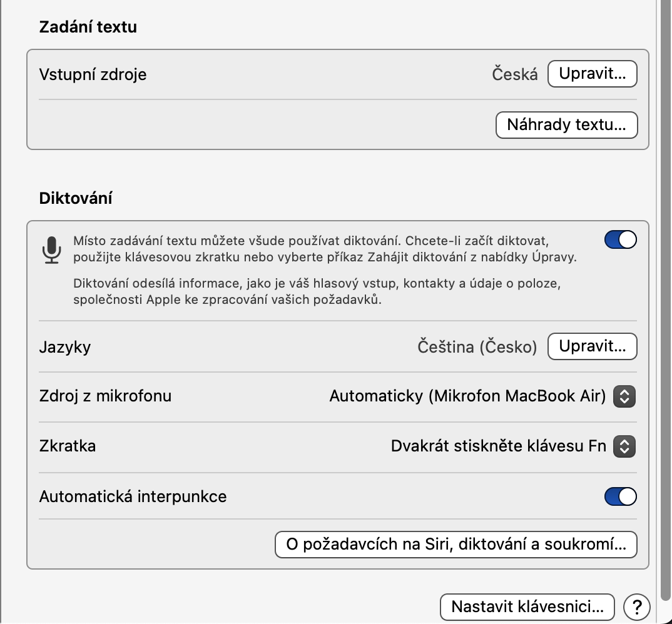The image size is (672, 624).
Task: Click the Jazyky row label
Action: [x=65, y=346]
